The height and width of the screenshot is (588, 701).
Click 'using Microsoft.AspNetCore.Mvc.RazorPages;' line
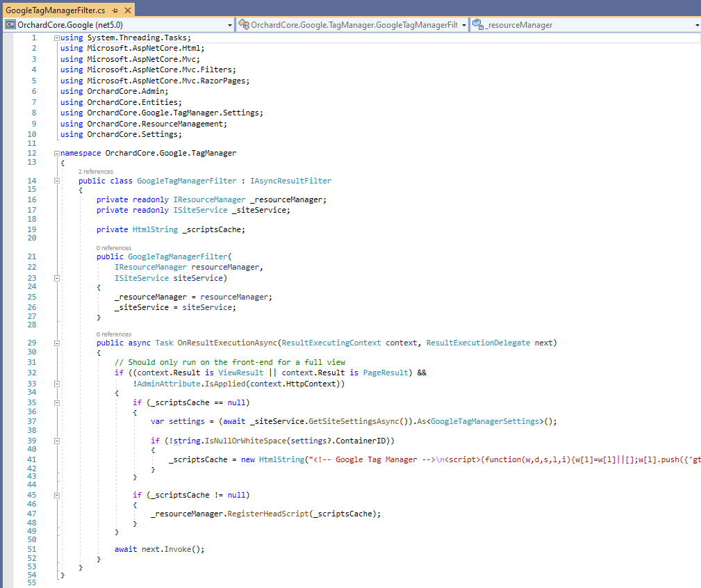point(155,81)
